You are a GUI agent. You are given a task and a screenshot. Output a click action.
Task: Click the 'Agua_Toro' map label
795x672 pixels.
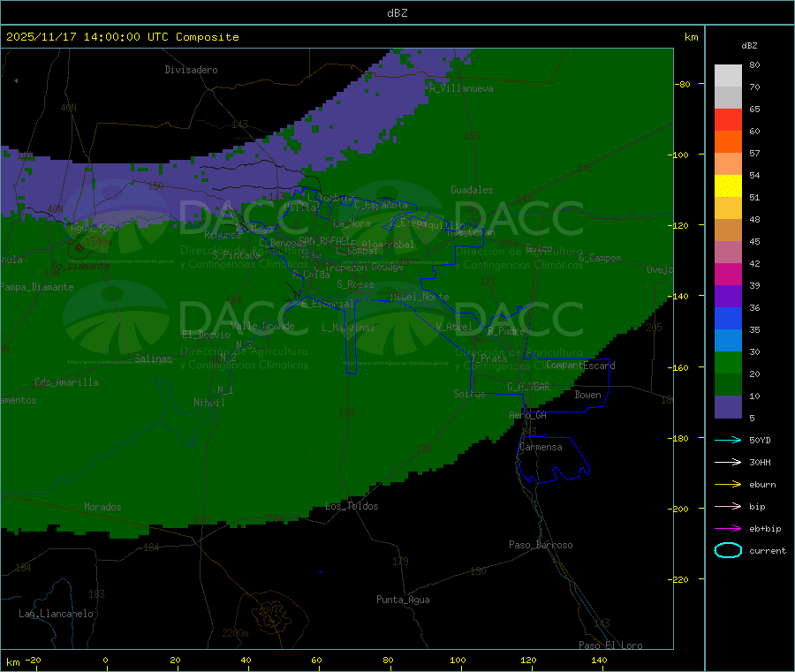(x=95, y=228)
